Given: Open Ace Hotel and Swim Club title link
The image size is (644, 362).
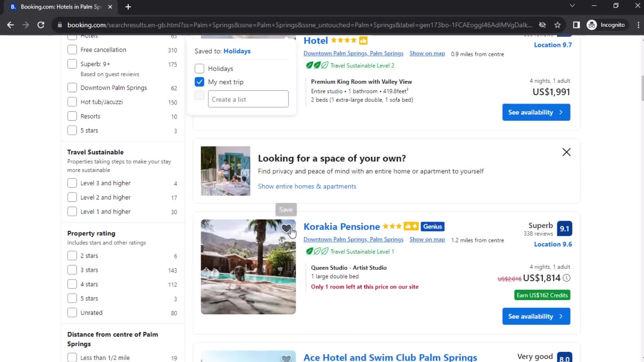Looking at the screenshot, I should point(390,357).
